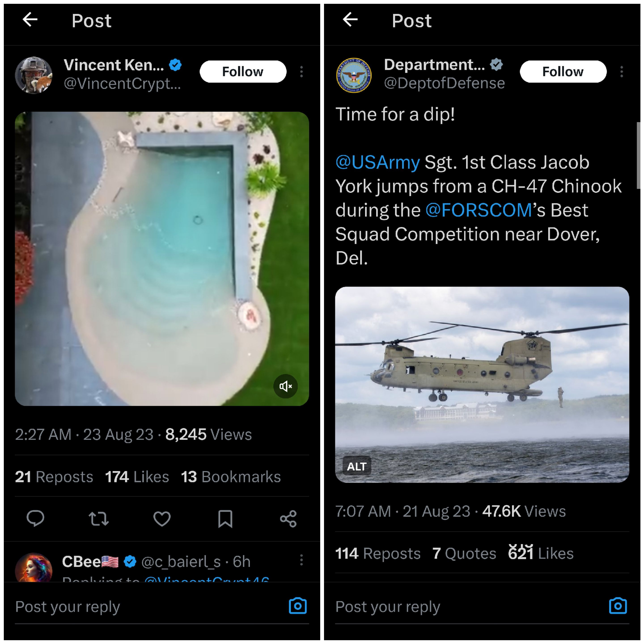Open camera icon in left reply bar
Screen dimensions: 644x644
click(298, 606)
